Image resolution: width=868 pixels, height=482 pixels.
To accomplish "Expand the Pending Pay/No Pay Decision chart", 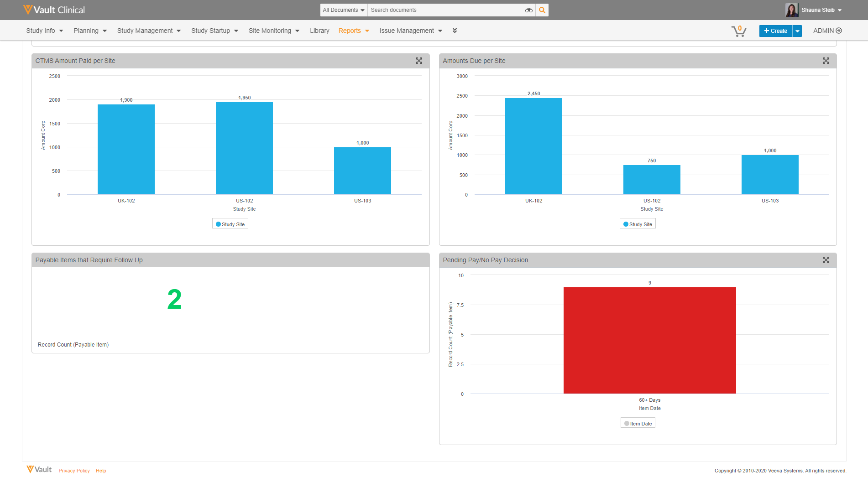I will [x=826, y=260].
